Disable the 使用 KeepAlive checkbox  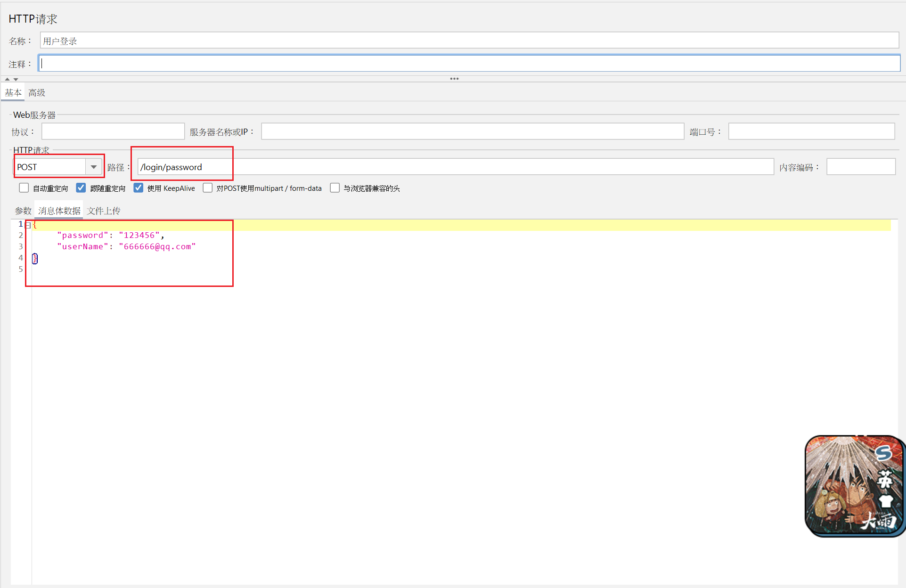(x=138, y=188)
